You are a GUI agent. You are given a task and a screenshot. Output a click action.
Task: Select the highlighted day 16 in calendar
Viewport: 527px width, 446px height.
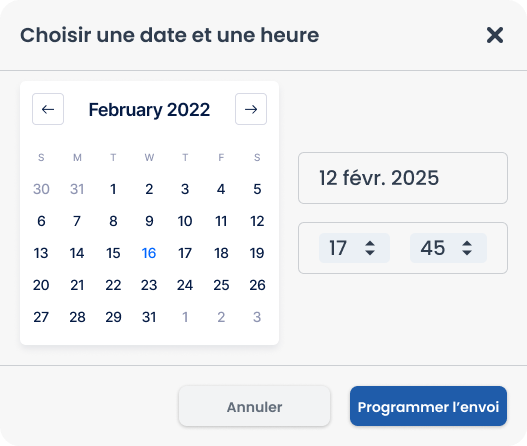click(x=149, y=253)
